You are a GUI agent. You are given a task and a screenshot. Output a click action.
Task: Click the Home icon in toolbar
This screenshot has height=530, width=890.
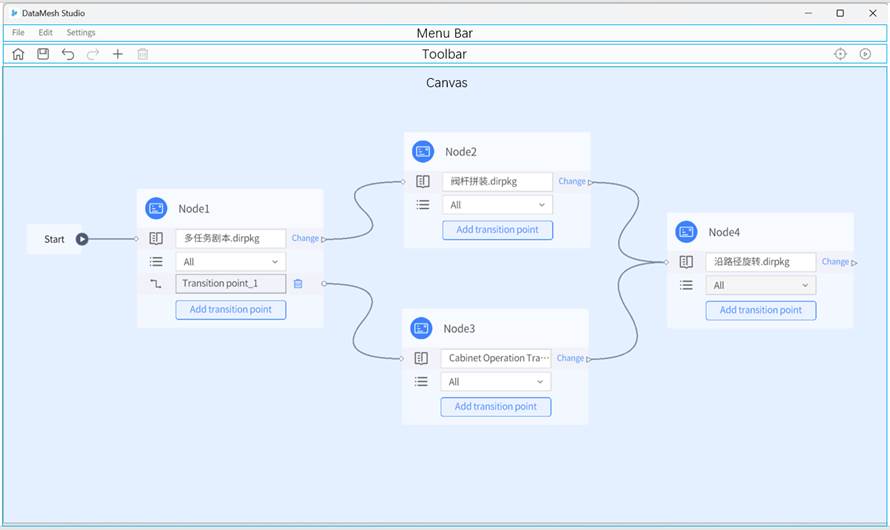point(18,54)
